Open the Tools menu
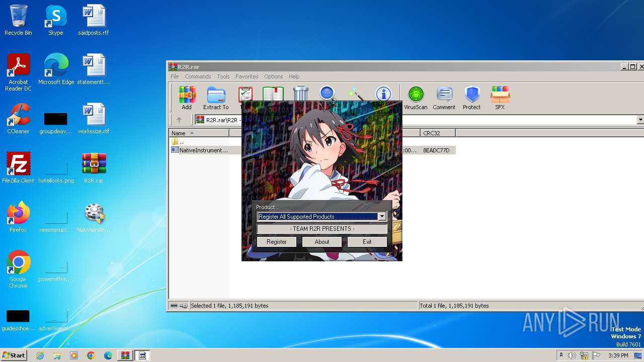Viewport: 644px width, 362px height. tap(223, 76)
